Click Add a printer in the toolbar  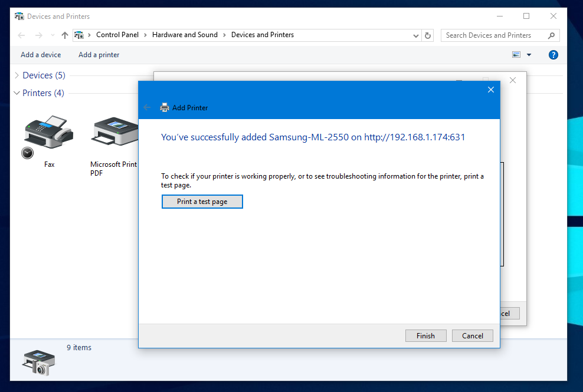point(99,55)
